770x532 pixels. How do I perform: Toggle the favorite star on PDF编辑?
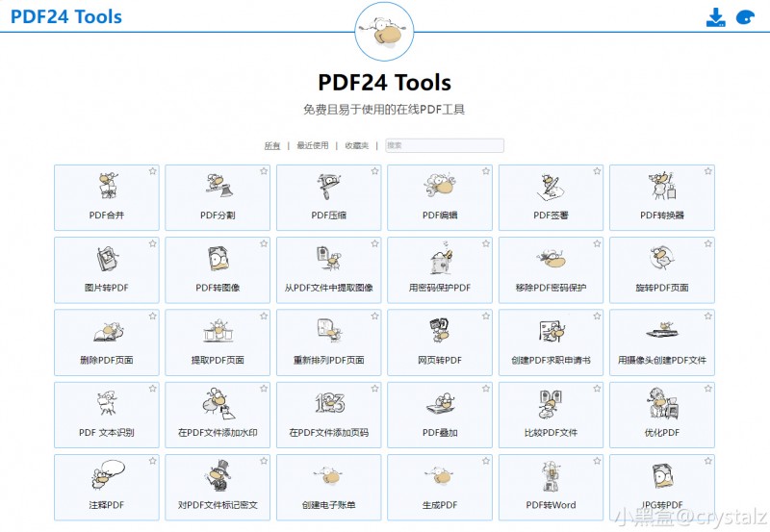coord(486,171)
